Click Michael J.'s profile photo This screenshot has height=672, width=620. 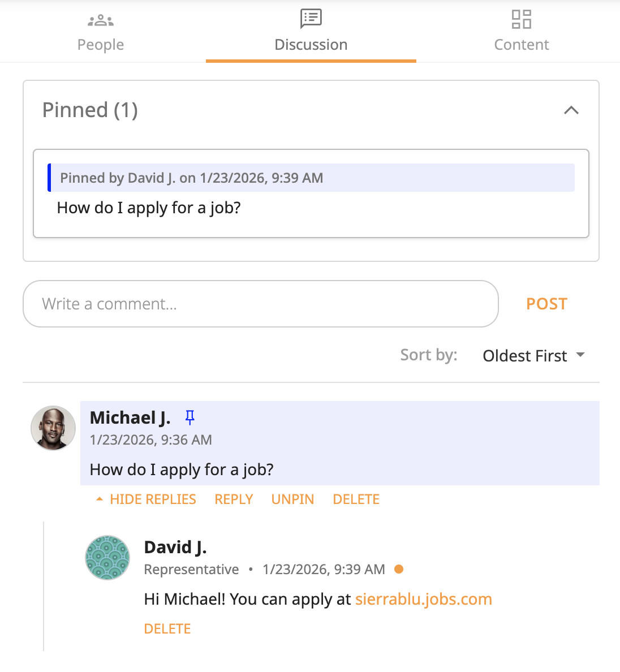coord(53,428)
